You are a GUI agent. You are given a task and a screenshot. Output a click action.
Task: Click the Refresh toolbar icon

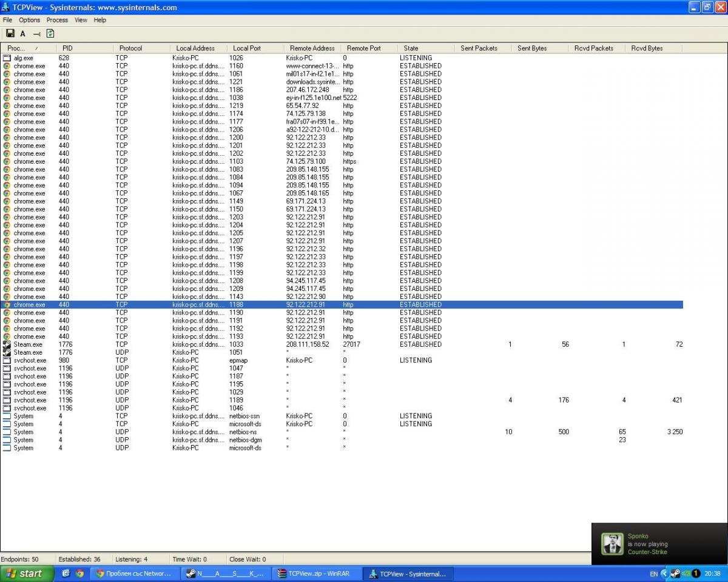pos(50,33)
